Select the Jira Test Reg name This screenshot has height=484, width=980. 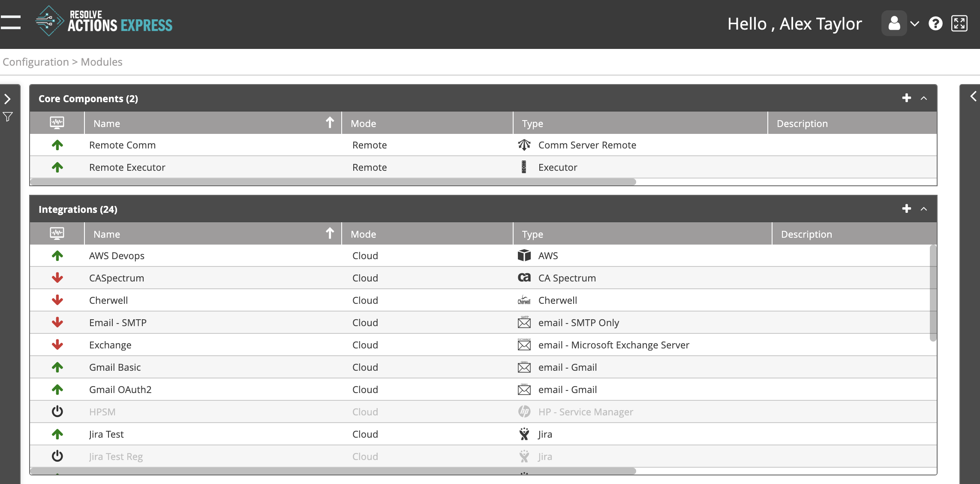[116, 457]
